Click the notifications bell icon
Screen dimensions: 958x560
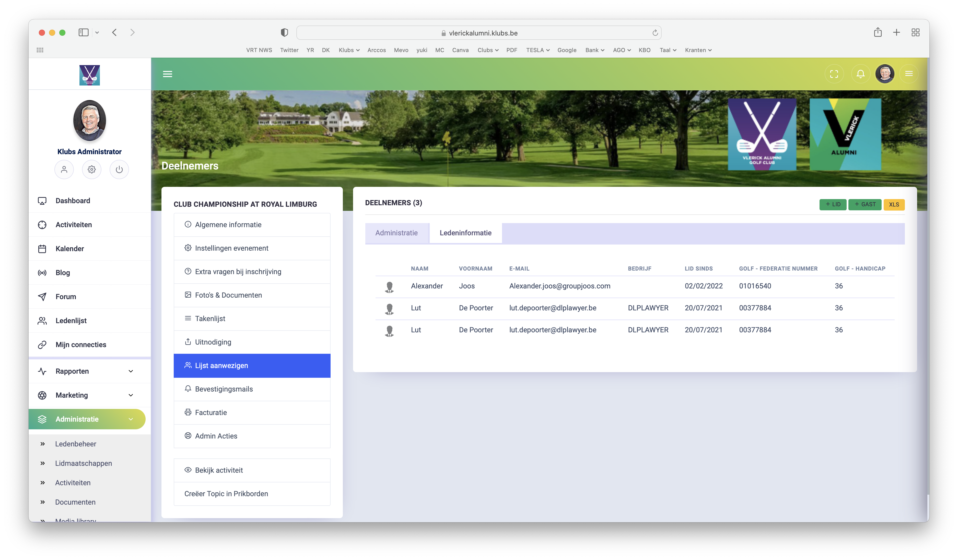860,74
